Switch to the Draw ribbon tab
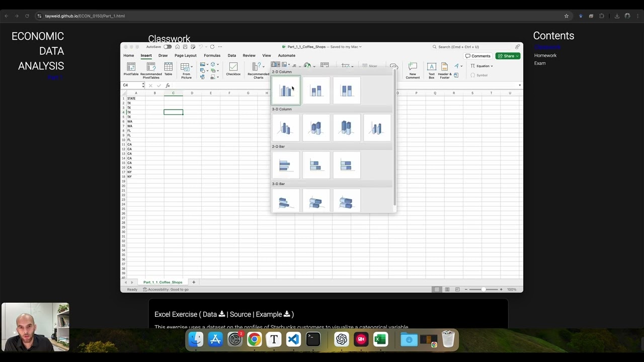 point(163,55)
